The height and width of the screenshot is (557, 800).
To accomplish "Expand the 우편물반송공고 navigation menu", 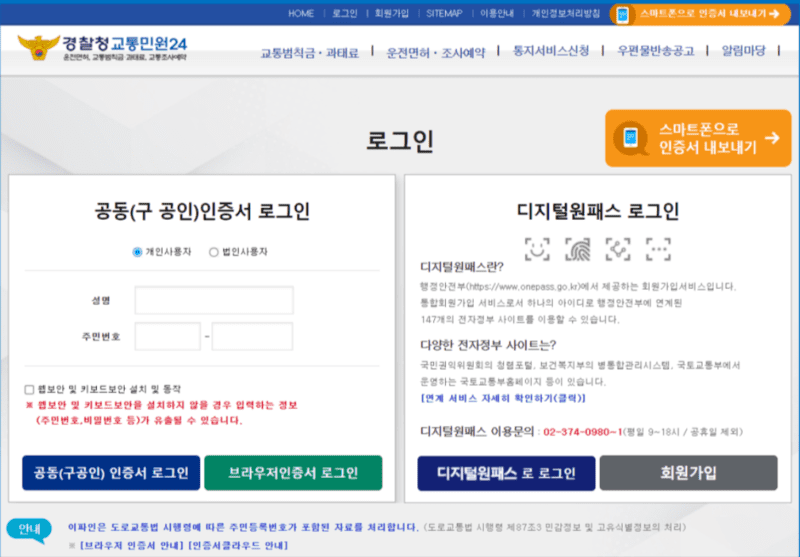I will 655,52.
